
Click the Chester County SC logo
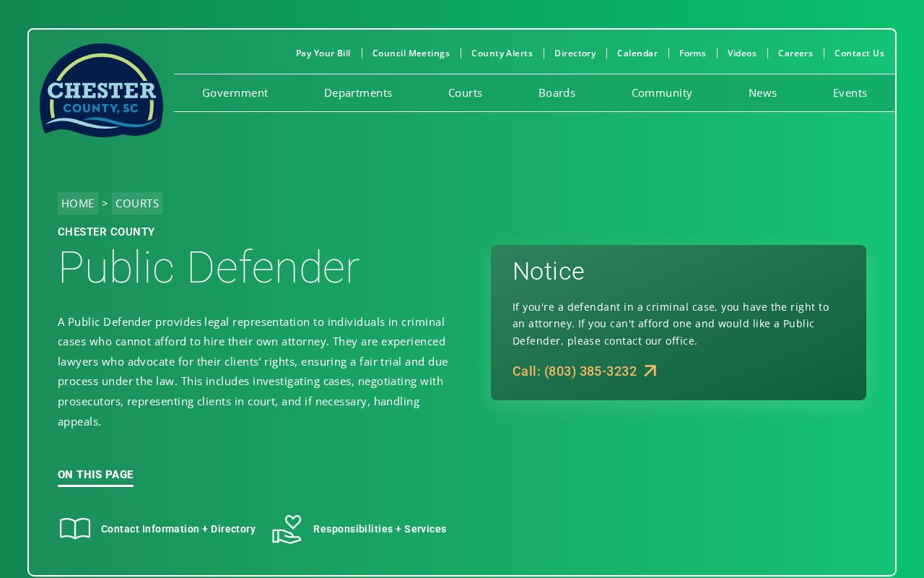(x=101, y=90)
